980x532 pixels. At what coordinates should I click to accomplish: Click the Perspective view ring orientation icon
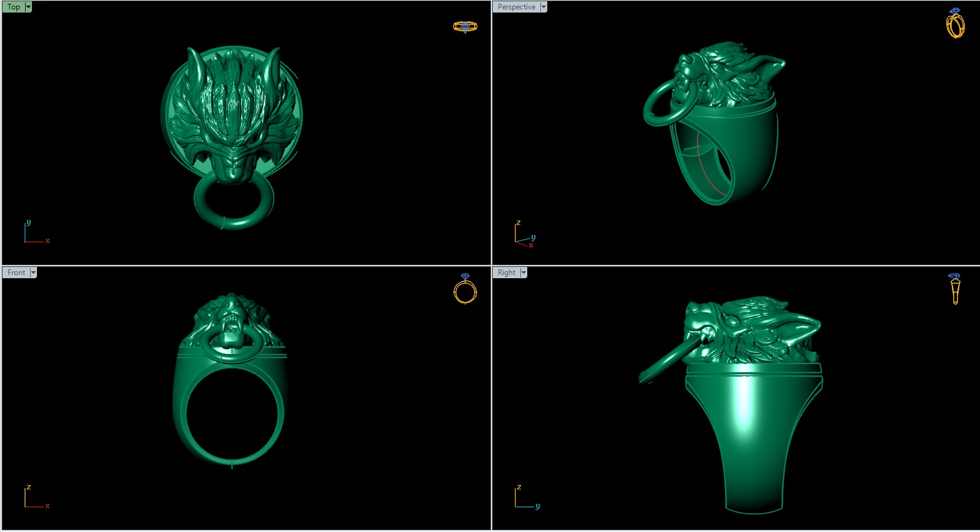coord(955,23)
